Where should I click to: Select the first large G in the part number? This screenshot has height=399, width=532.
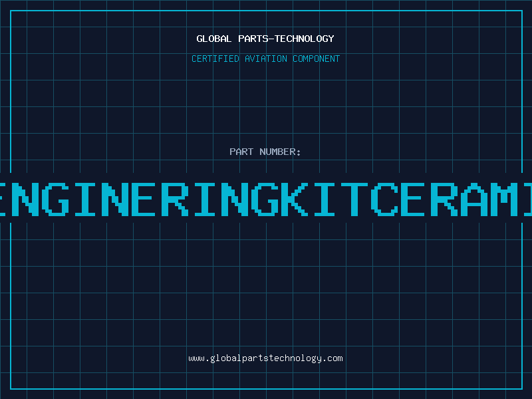click(x=56, y=199)
